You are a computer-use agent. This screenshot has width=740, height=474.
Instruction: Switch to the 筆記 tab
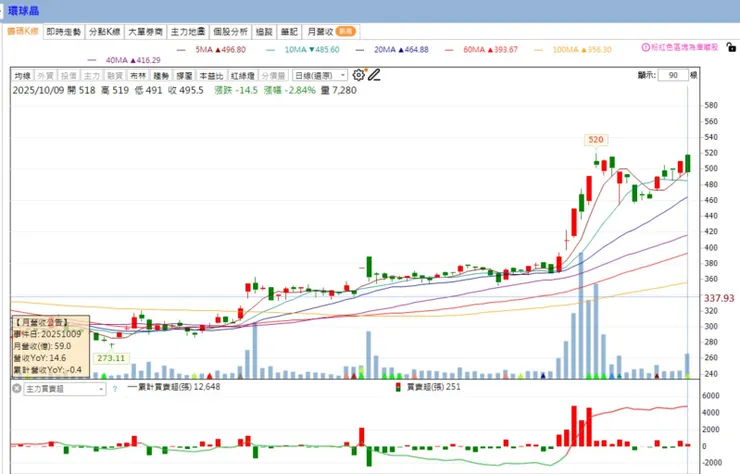(289, 32)
